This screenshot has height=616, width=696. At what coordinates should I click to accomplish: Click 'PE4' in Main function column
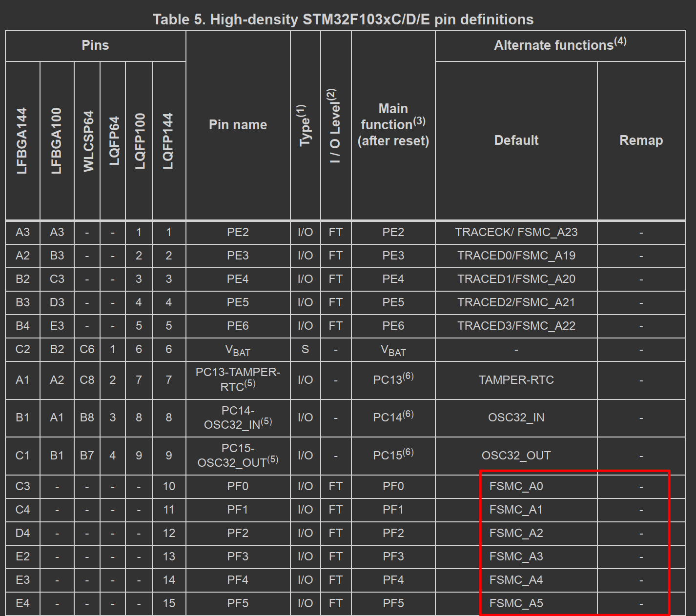point(393,279)
